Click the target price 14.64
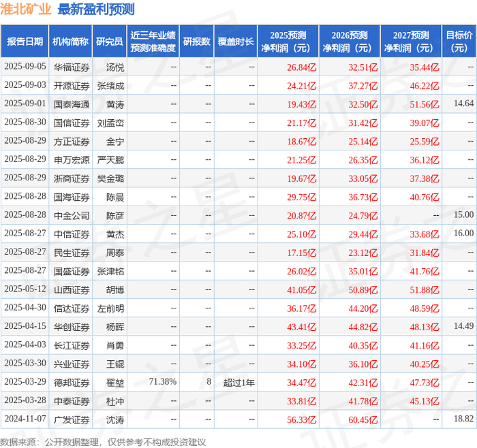This screenshot has height=448, width=477. point(463,103)
